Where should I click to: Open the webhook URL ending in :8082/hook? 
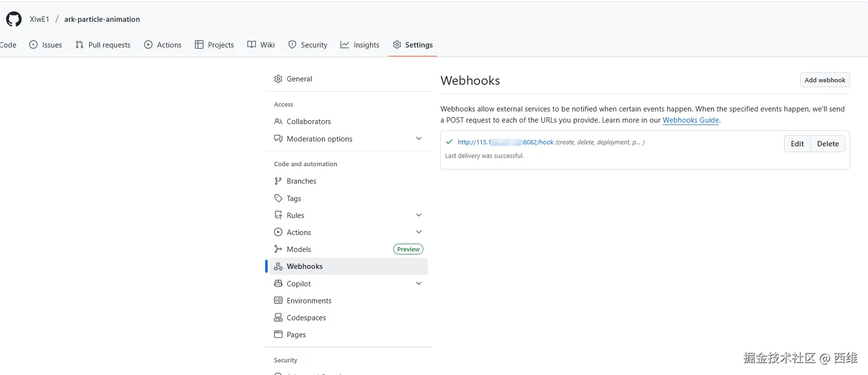(505, 142)
